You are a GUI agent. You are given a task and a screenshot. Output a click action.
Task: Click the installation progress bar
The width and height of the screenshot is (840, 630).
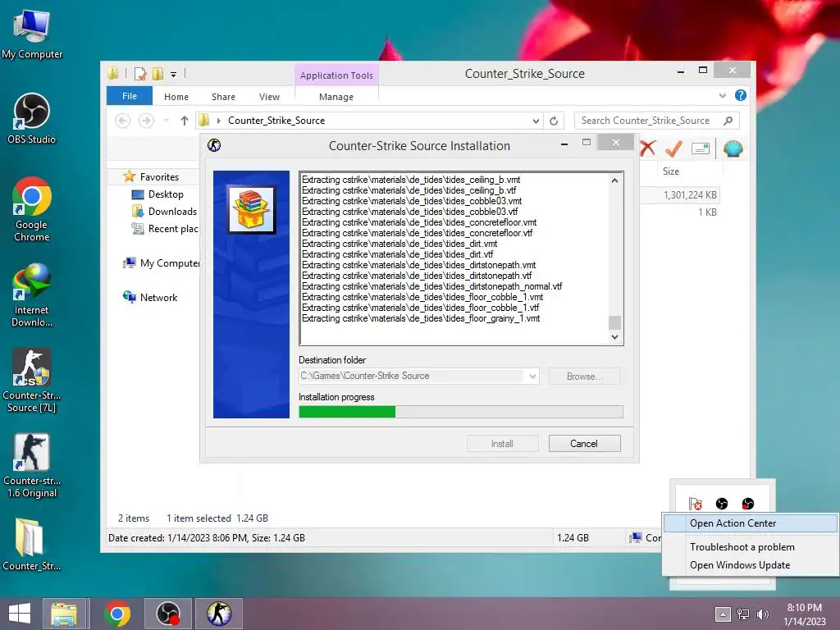(x=461, y=412)
